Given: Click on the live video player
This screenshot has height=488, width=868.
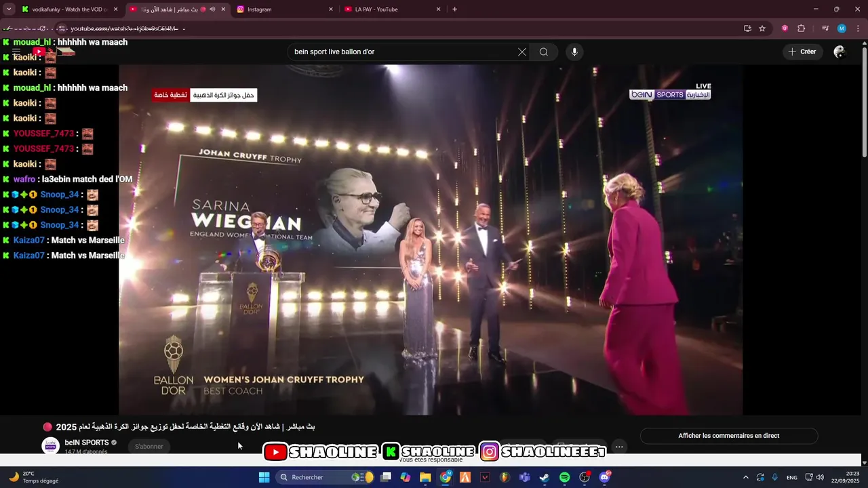Looking at the screenshot, I should (x=431, y=239).
